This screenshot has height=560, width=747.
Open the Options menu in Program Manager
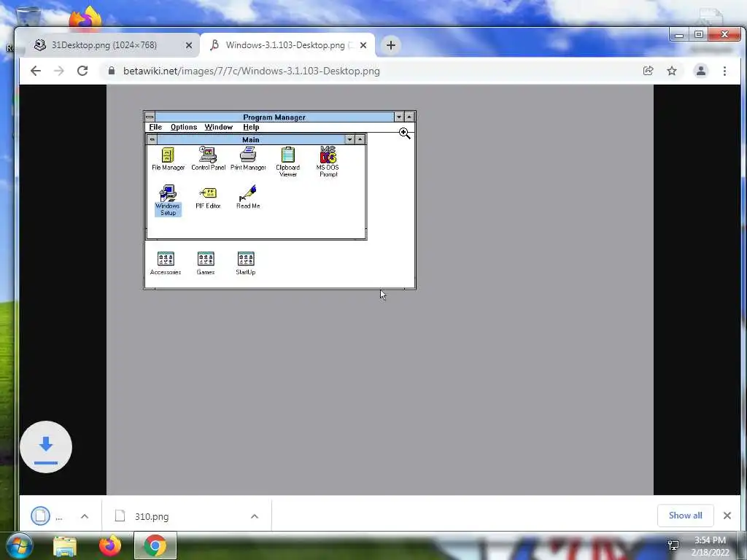(183, 127)
